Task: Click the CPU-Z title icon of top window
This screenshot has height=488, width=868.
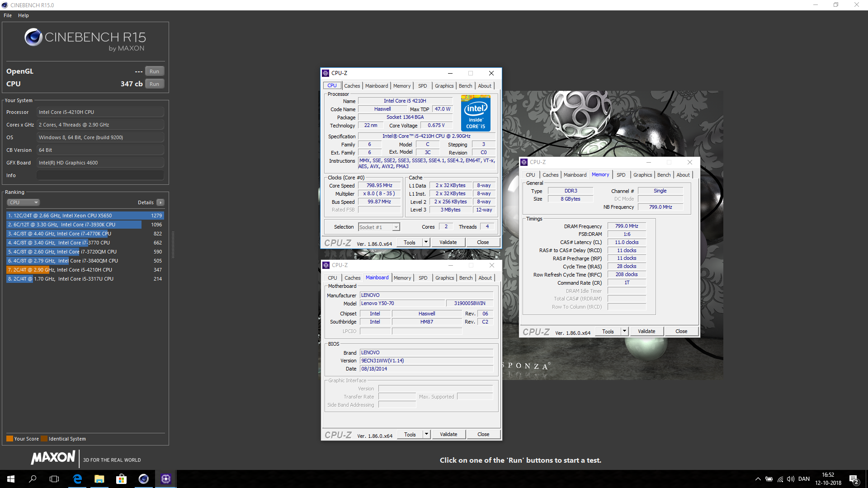Action: [x=325, y=73]
